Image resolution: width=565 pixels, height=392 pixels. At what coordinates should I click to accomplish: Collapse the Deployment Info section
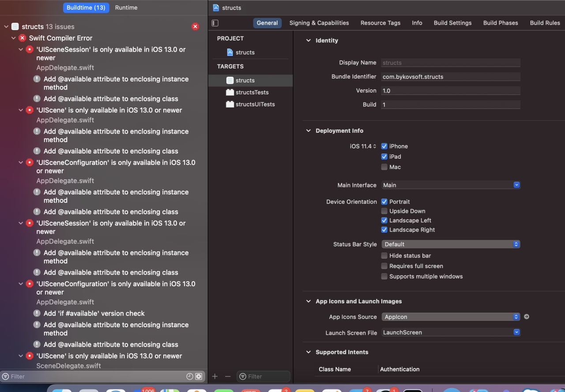[309, 131]
